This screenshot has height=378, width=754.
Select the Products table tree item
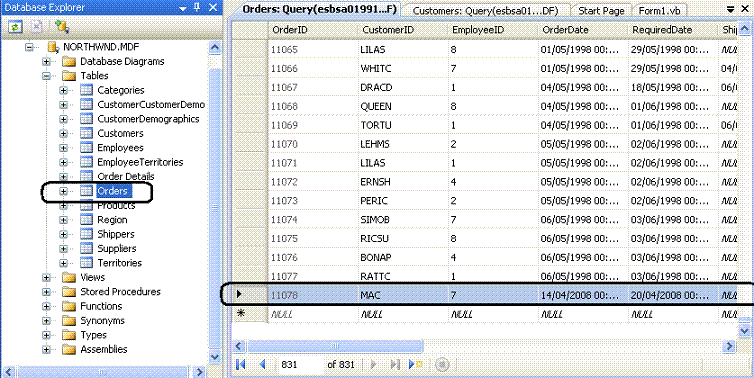116,205
